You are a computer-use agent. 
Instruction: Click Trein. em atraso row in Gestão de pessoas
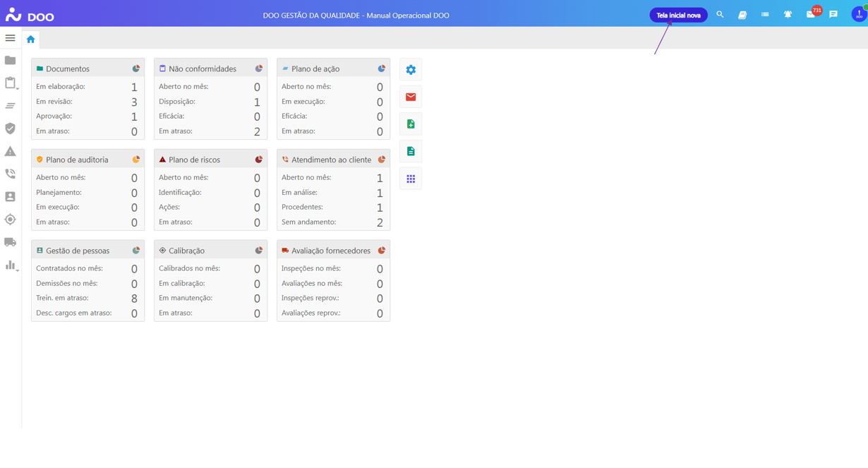(87, 298)
